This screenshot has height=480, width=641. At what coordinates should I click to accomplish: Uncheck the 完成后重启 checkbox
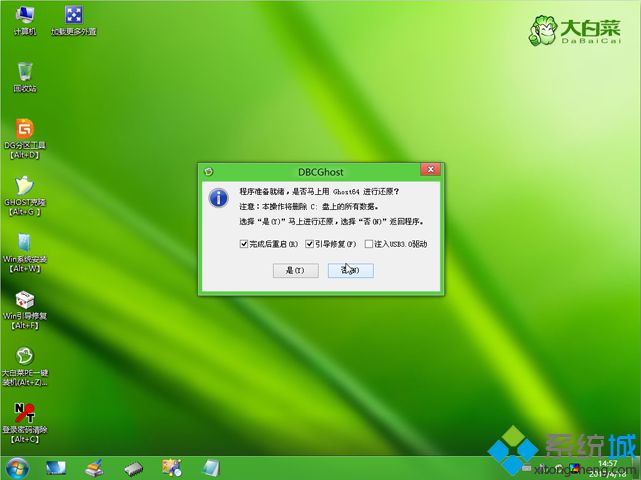(x=244, y=244)
